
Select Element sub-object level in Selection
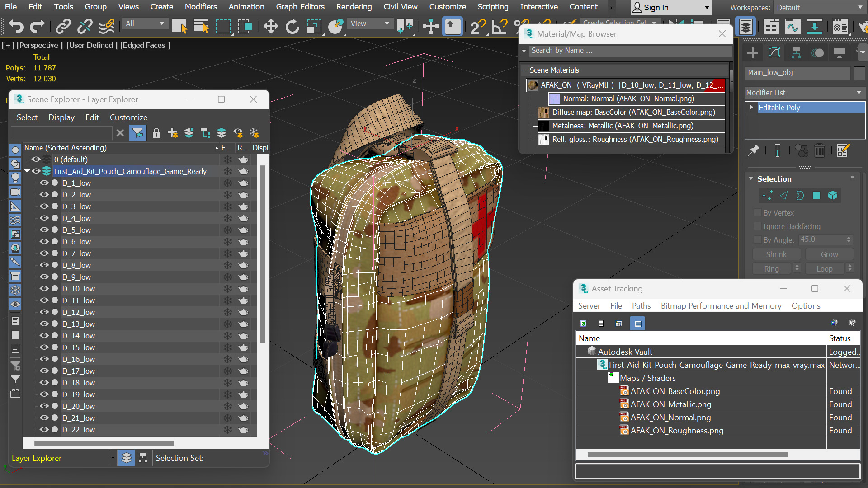(x=833, y=195)
